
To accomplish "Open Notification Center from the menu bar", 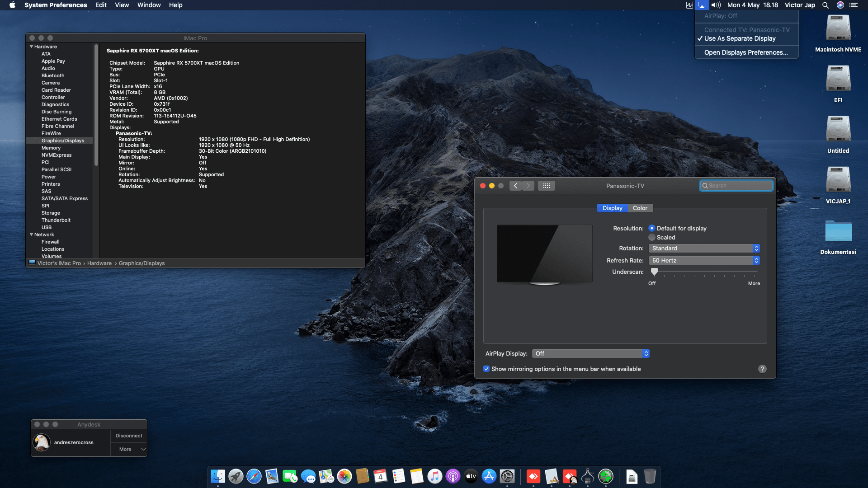I will (854, 5).
